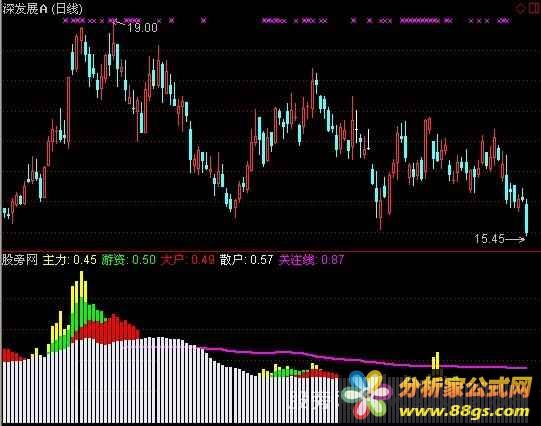This screenshot has width=541, height=426.
Task: Click the 股旁网 indicator name
Action: point(20,260)
